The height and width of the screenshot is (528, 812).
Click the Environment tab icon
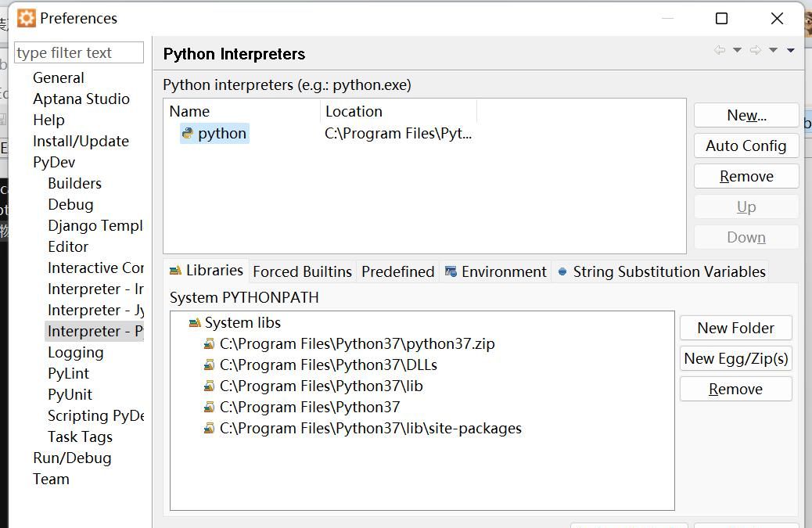coord(450,271)
